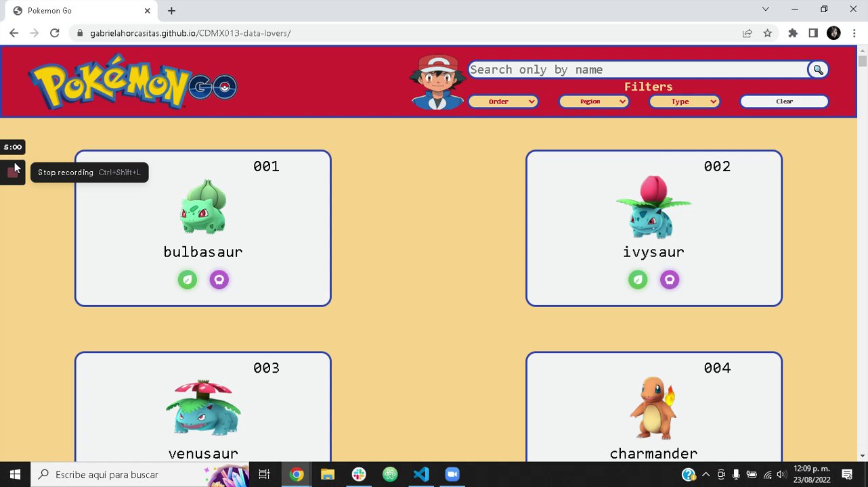Open the volume control in tray
Viewport: 868px width, 487px height.
point(782,475)
